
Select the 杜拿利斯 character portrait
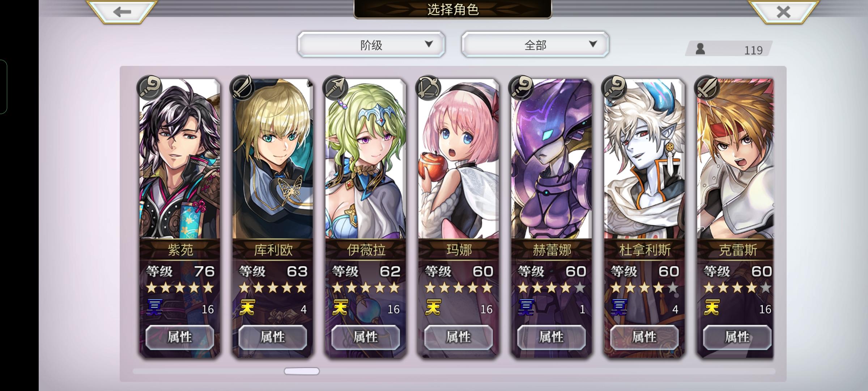pos(644,159)
